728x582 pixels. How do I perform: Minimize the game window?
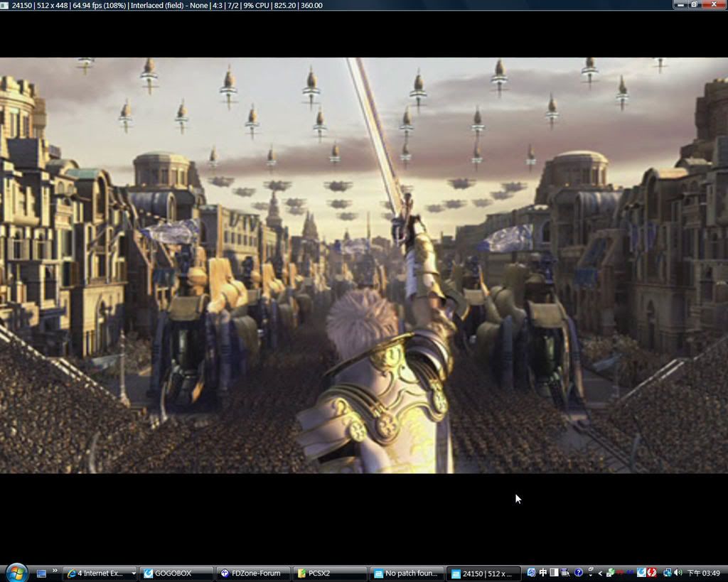point(681,4)
